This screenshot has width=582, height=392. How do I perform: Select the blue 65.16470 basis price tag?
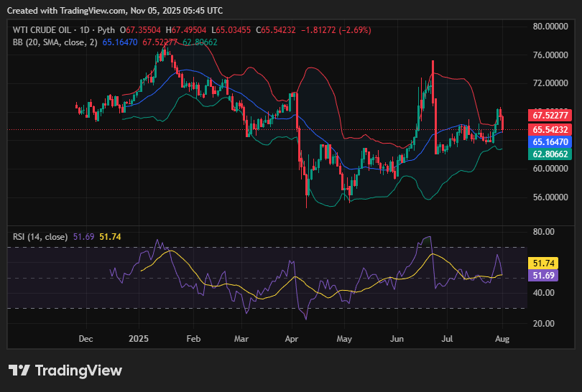click(x=550, y=142)
